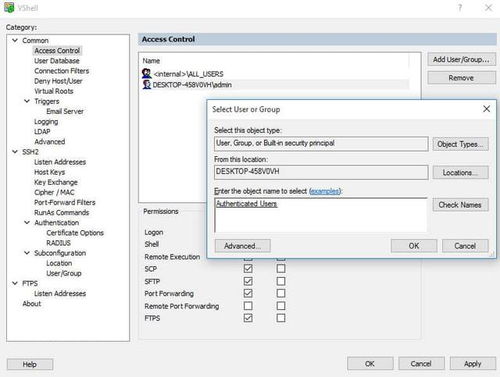Select the DESKTOP-458V0VH\admin user icon
This screenshot has width=500, height=377.
147,84
